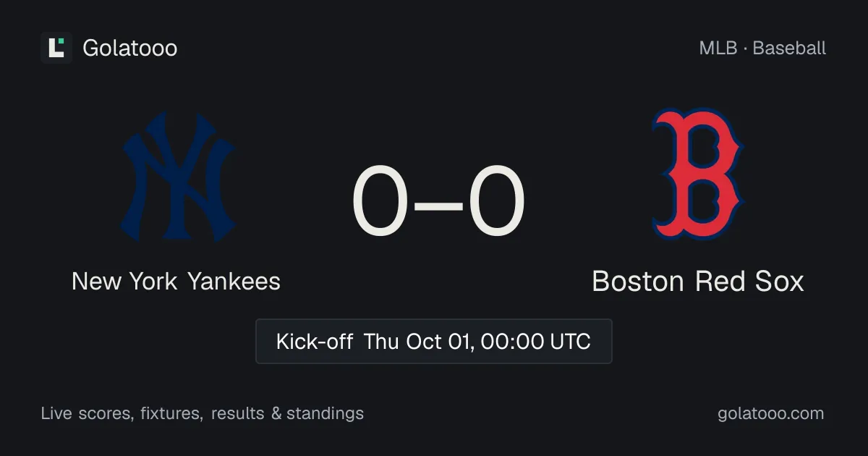Click the Kick-off label text
Screen dimensions: 868x456
[x=315, y=342]
